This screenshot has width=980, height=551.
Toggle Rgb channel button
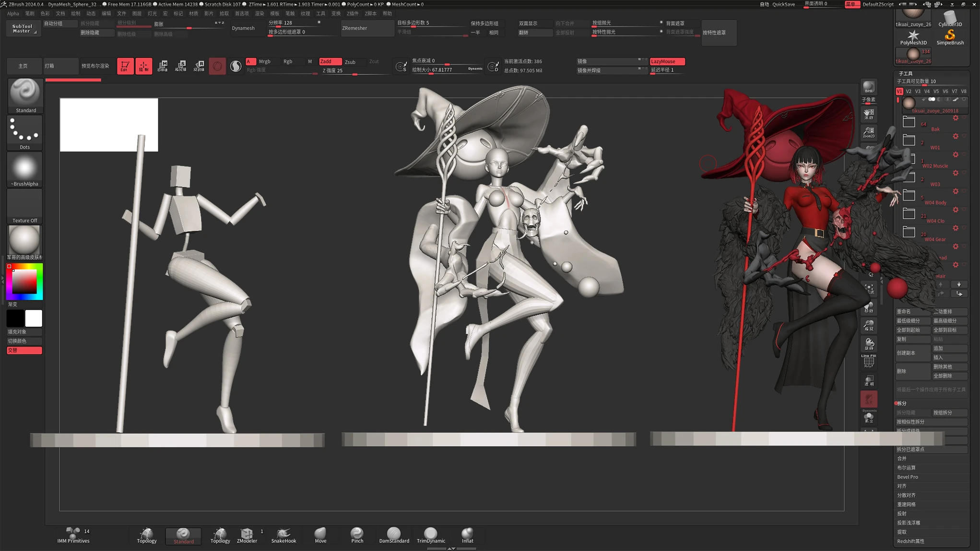(288, 61)
